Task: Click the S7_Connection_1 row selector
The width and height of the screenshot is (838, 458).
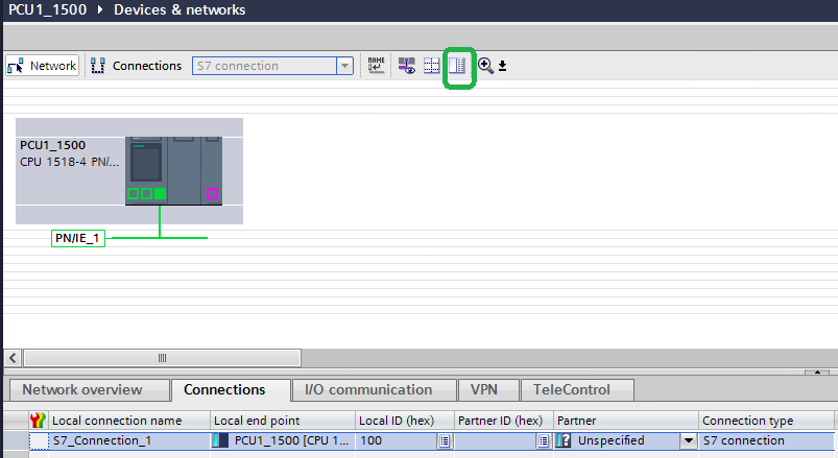Action: (15, 441)
